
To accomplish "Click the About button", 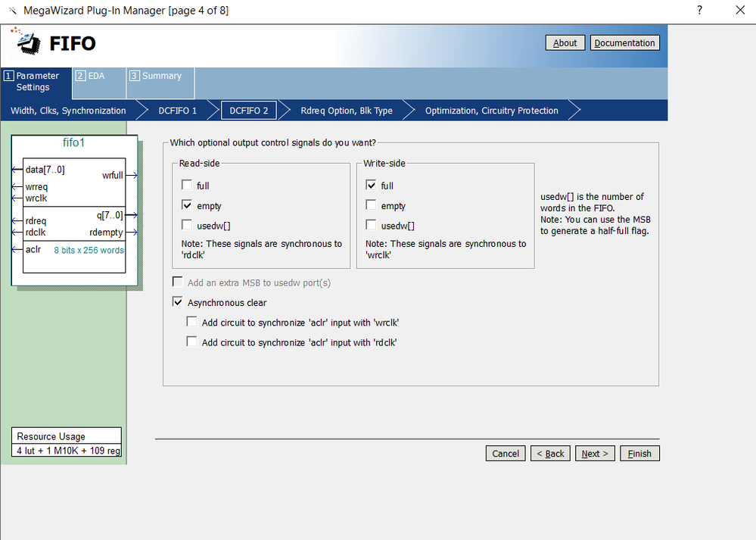I will [x=565, y=43].
